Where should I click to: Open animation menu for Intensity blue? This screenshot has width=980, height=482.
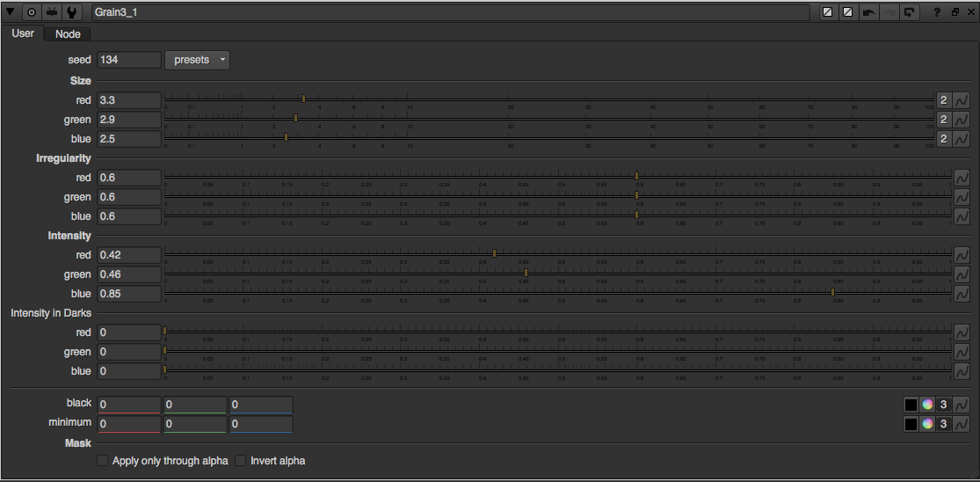[962, 294]
